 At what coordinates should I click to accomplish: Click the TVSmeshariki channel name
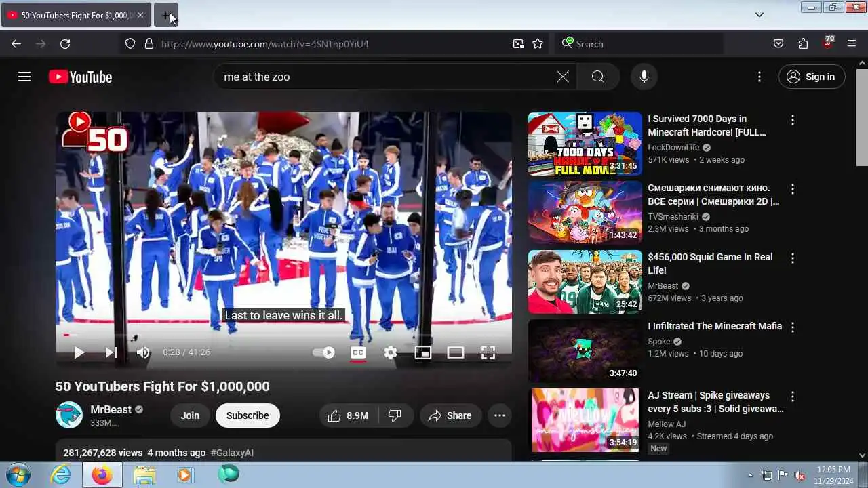pos(673,217)
